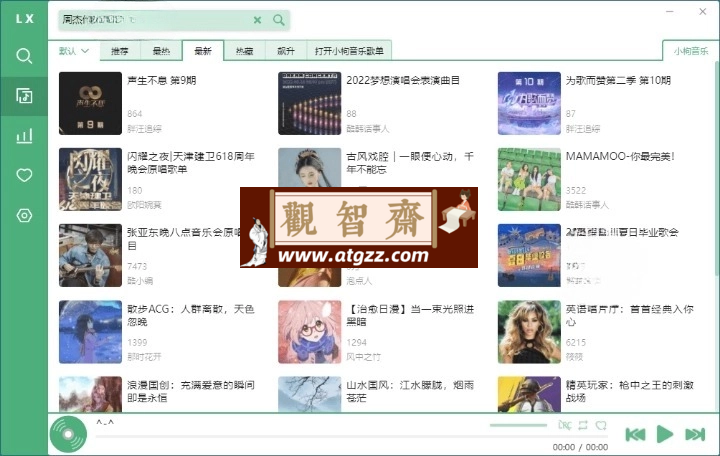Click the play button
Screen dimensions: 720x456
coord(664,434)
